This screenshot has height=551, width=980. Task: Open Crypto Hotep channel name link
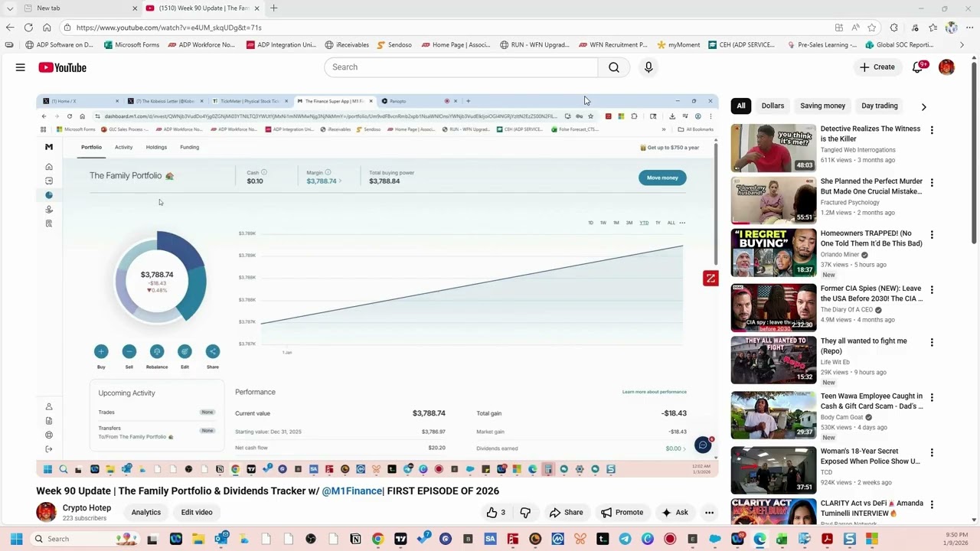tap(87, 508)
